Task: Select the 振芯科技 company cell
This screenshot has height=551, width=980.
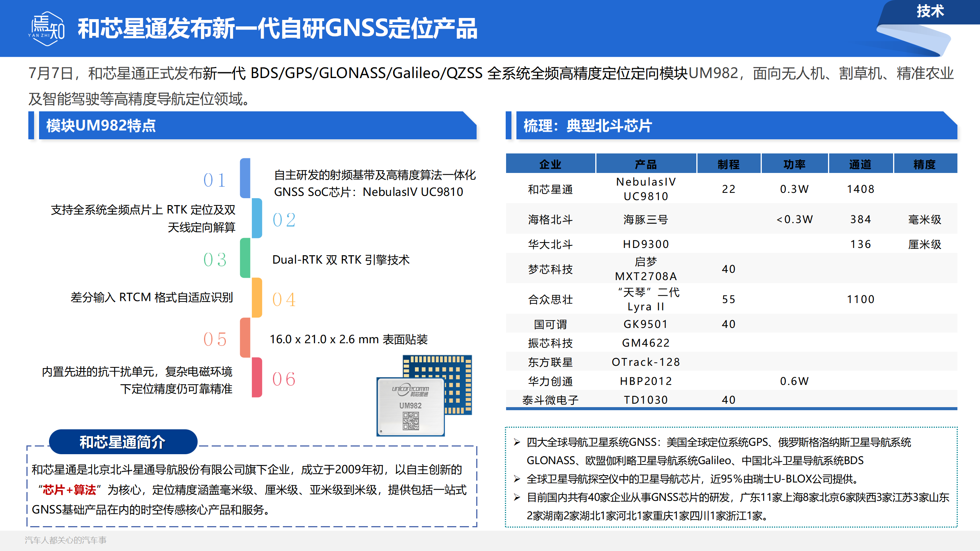Action: coord(550,343)
